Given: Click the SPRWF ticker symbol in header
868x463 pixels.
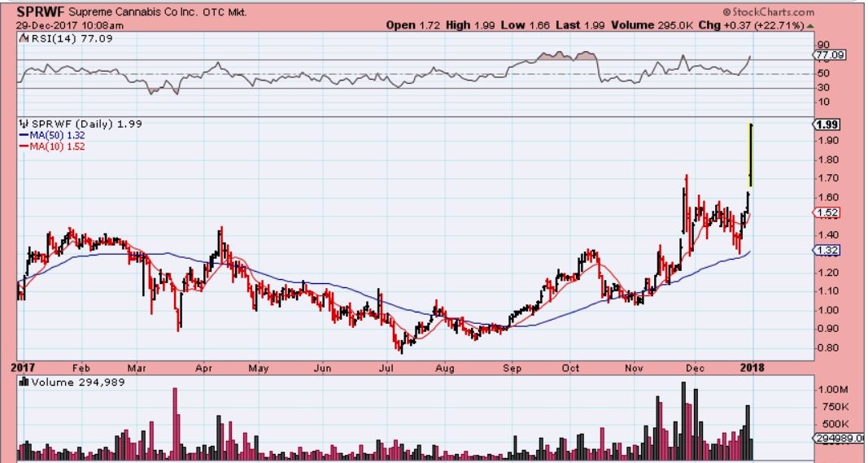Looking at the screenshot, I should 35,12.
